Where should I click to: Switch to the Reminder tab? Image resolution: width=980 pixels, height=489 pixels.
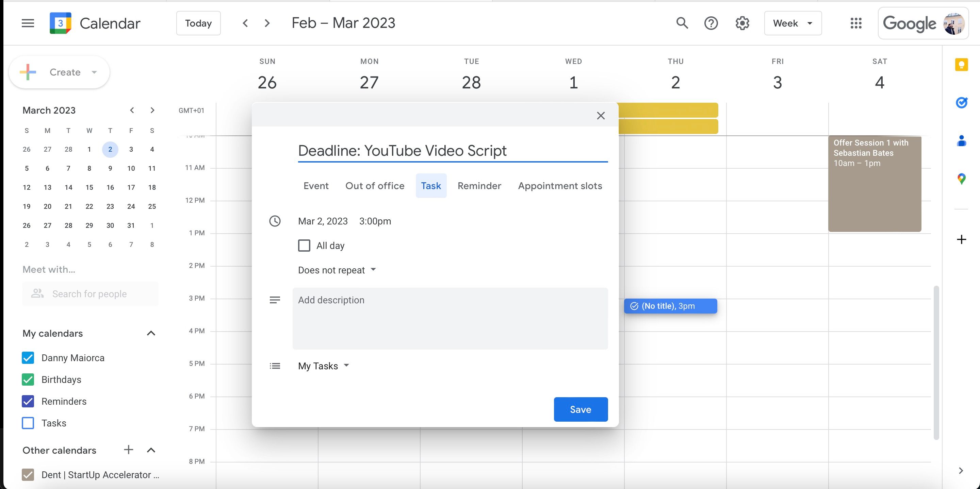(479, 186)
